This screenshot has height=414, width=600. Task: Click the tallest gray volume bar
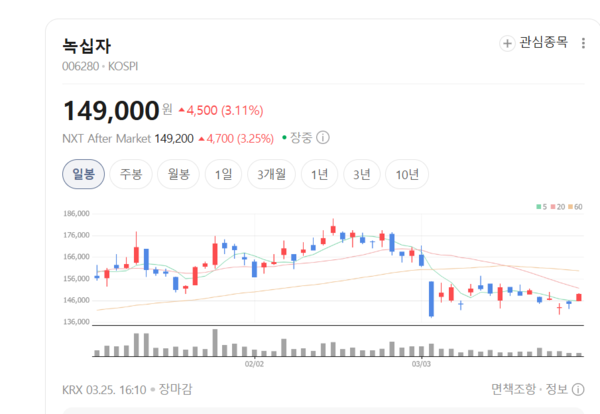tap(214, 341)
